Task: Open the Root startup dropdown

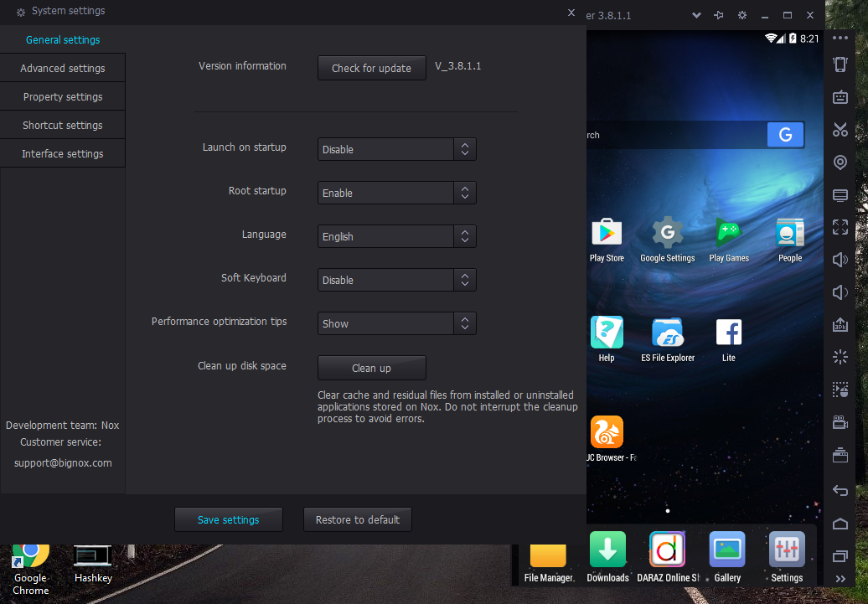Action: click(396, 193)
